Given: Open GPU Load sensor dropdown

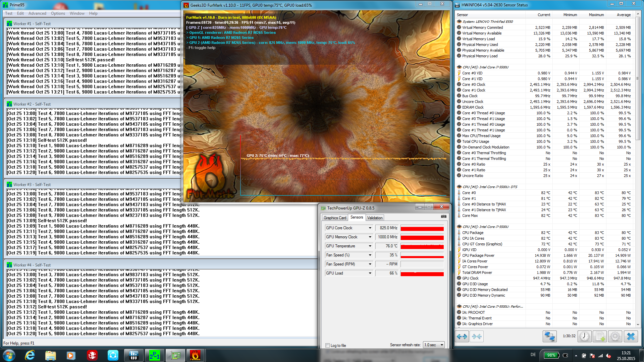Looking at the screenshot, I should 370,273.
